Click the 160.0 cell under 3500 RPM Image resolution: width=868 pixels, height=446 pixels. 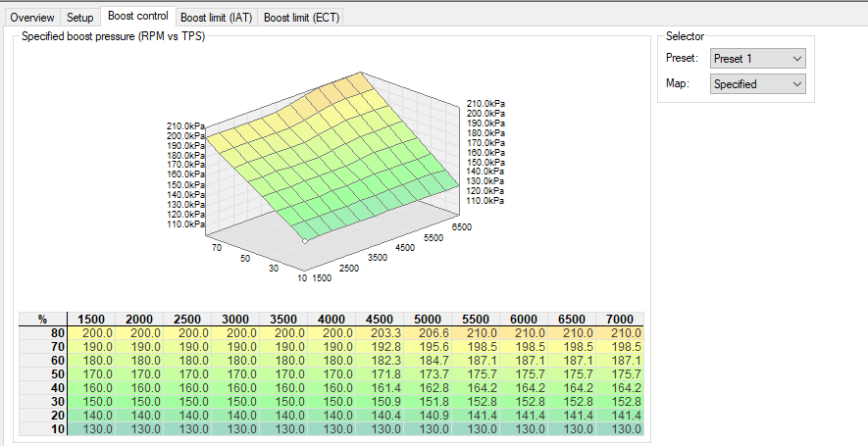pos(283,388)
